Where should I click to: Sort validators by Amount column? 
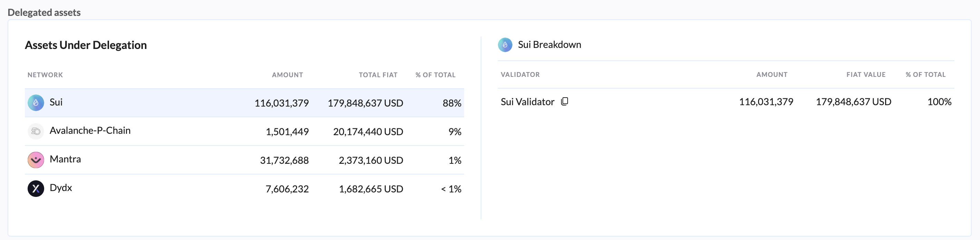[x=772, y=74]
